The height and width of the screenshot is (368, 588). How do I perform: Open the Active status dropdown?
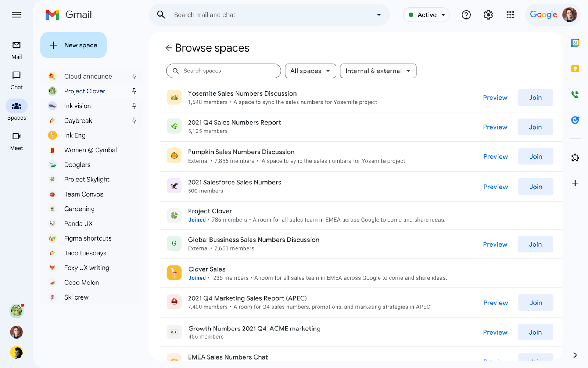click(x=426, y=15)
